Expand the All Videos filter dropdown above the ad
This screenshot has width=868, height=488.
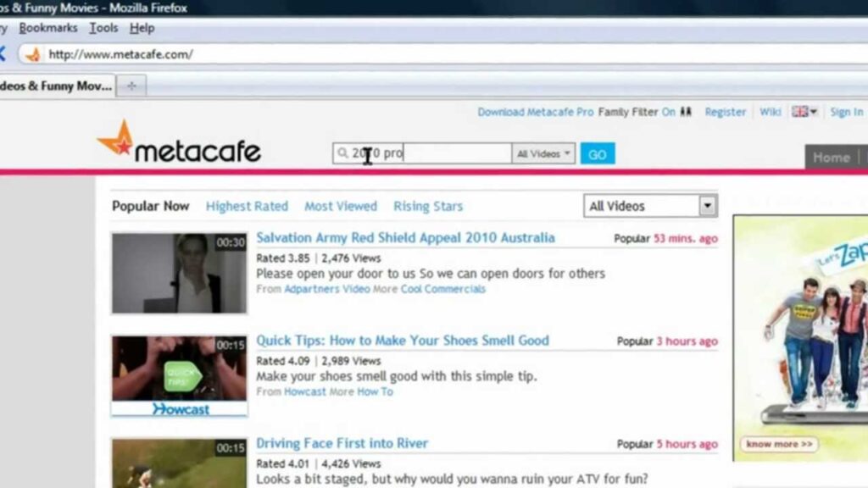pyautogui.click(x=706, y=205)
